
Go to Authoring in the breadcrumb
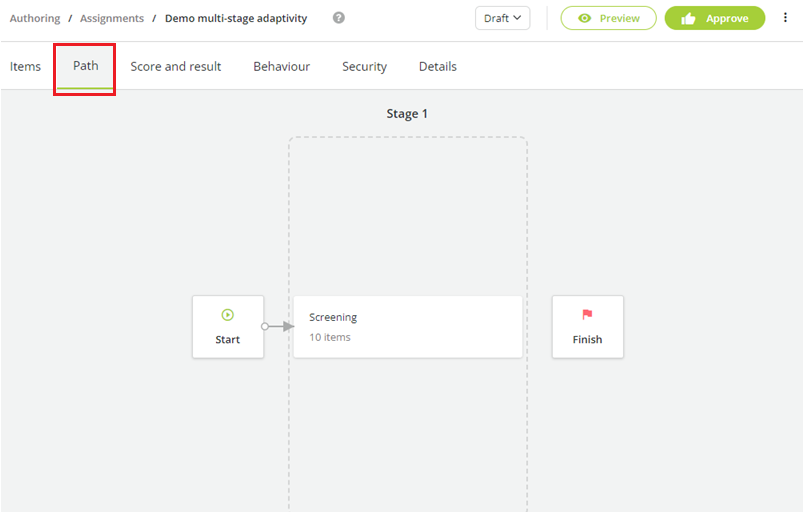point(35,19)
